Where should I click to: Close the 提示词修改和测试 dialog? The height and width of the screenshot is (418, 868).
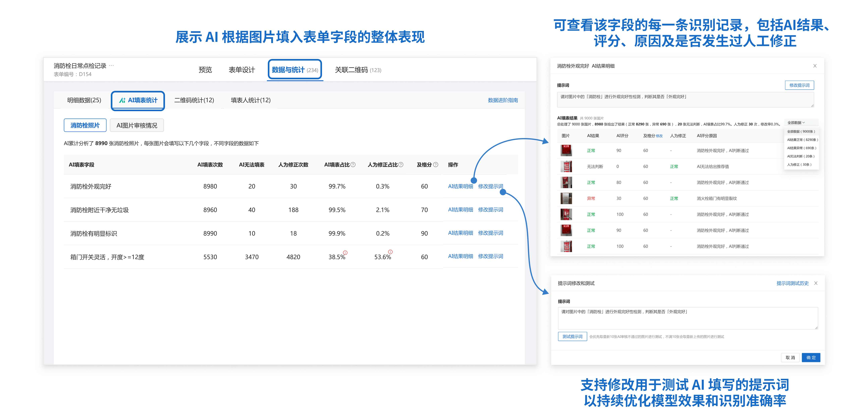(x=816, y=283)
